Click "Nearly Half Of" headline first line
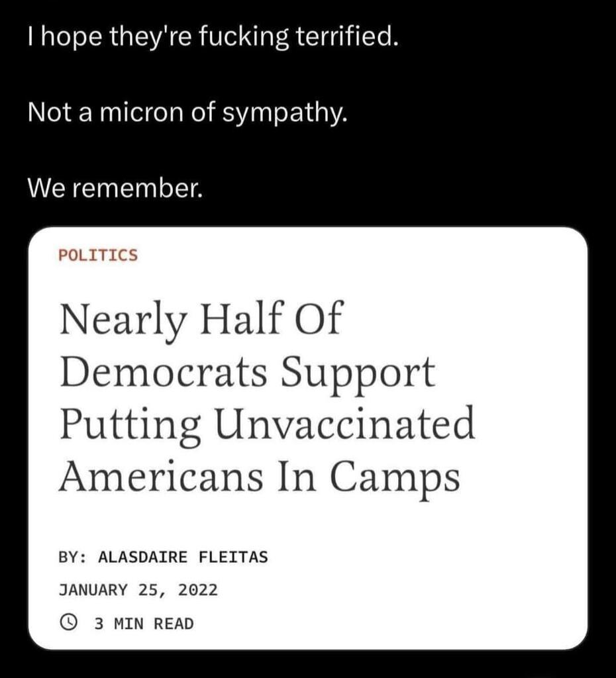The image size is (616, 678). (x=201, y=320)
